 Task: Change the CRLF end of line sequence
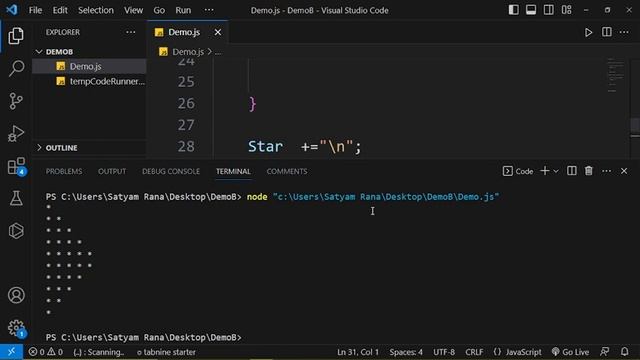474,352
